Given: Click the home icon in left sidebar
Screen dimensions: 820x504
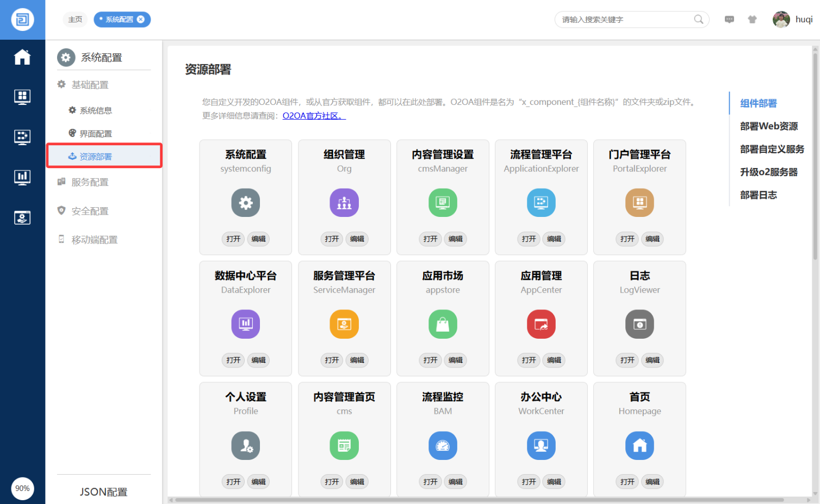Looking at the screenshot, I should (x=22, y=57).
